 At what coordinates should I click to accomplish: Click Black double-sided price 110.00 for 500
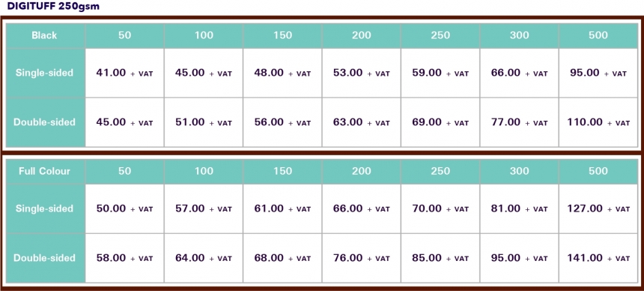coord(598,122)
